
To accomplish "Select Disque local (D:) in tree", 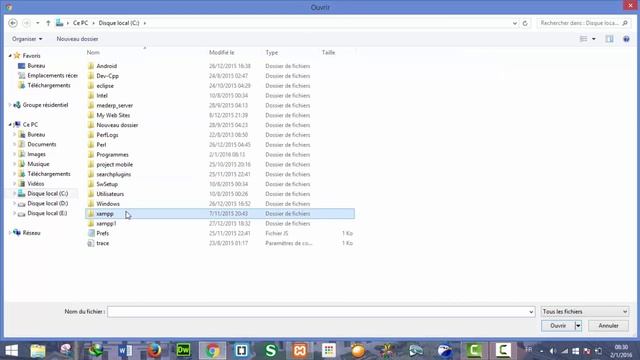I will (47, 203).
